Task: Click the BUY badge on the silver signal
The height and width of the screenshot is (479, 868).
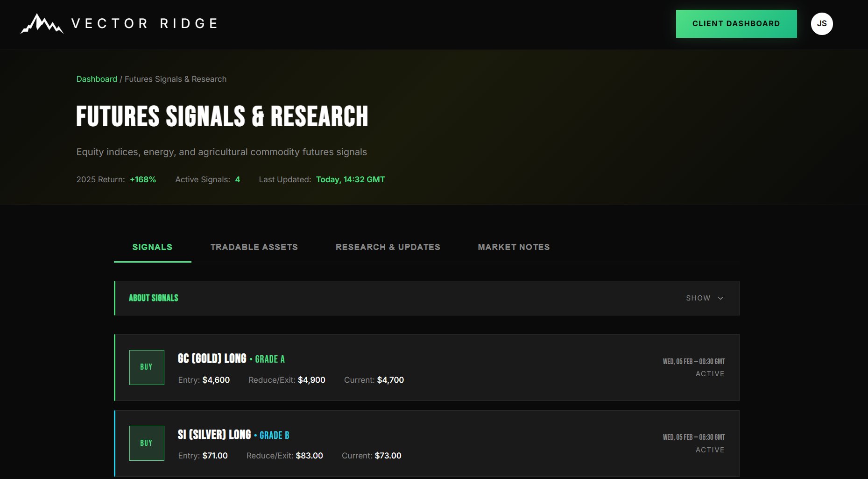Action: 147,443
